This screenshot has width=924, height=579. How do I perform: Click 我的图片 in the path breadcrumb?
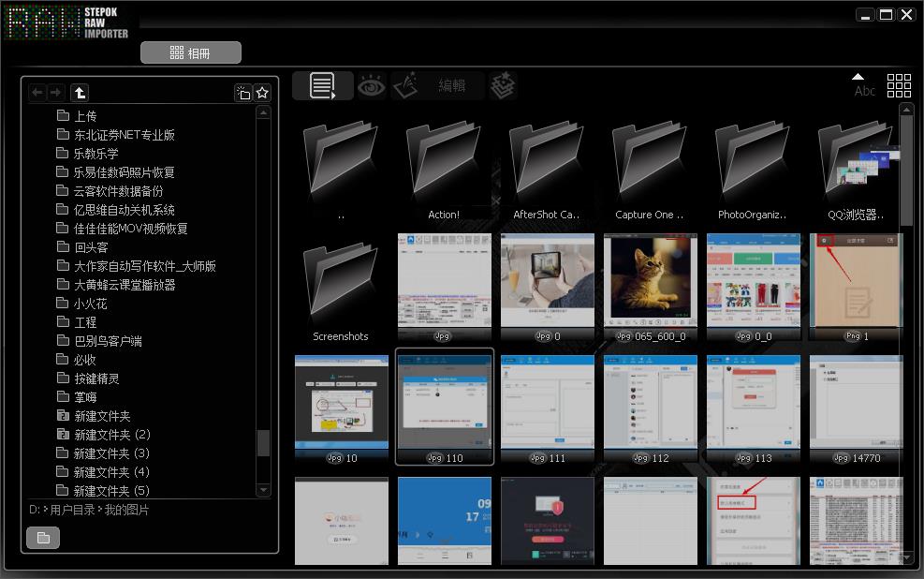click(x=126, y=510)
